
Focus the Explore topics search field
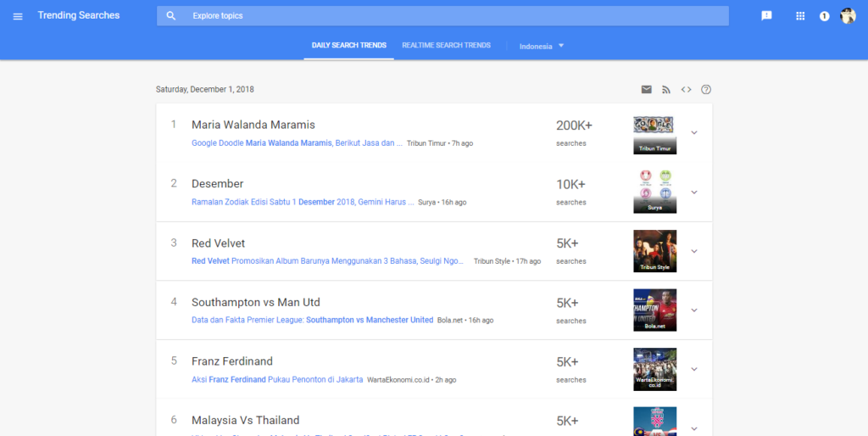[x=442, y=16]
